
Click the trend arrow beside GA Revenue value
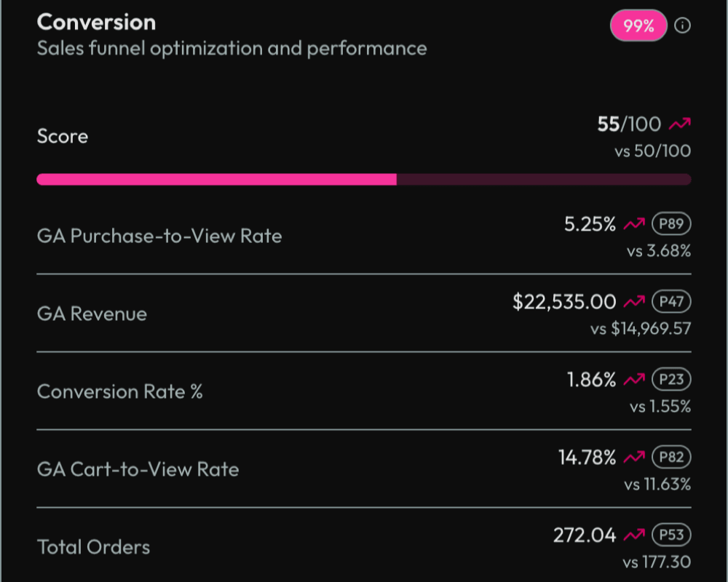[633, 301]
